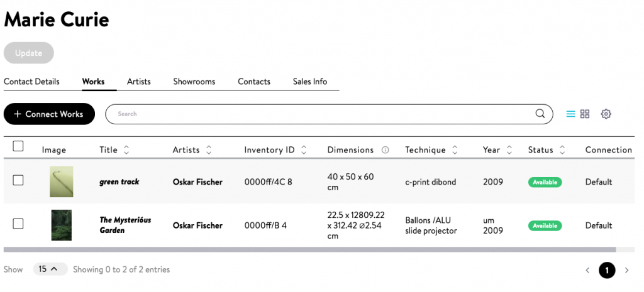This screenshot has width=644, height=292.
Task: Select the green track row checkbox
Action: 18,180
